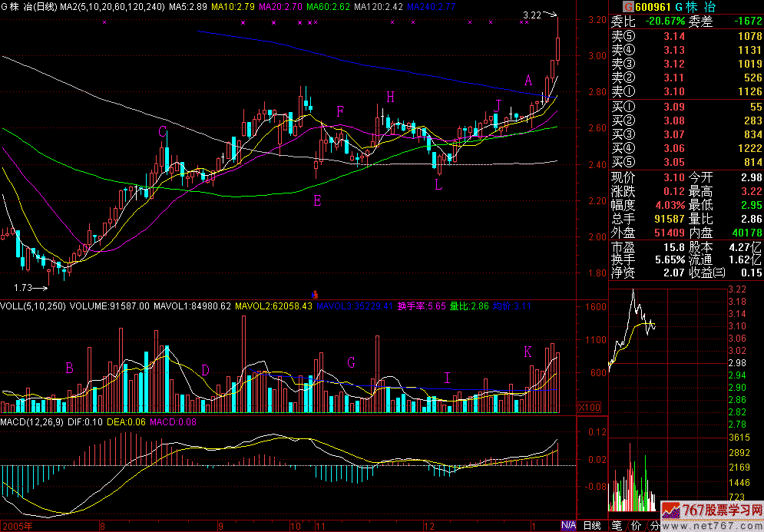The width and height of the screenshot is (764, 532).
Task: Click the red G icon beside 600961
Action: tap(615, 8)
